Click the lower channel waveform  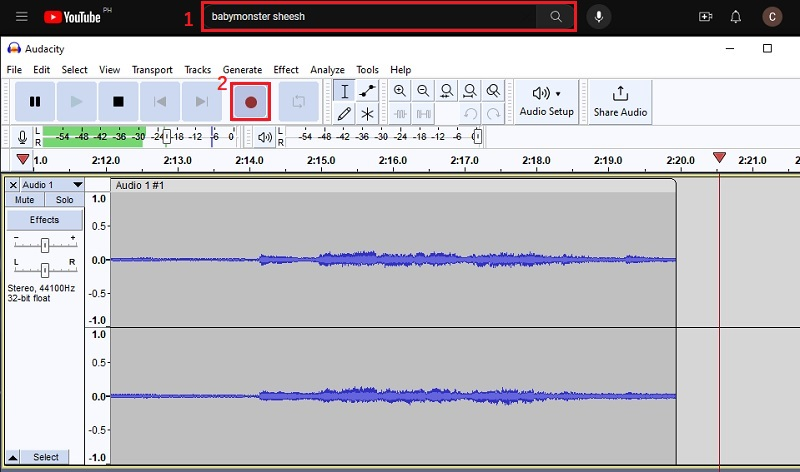pos(393,396)
